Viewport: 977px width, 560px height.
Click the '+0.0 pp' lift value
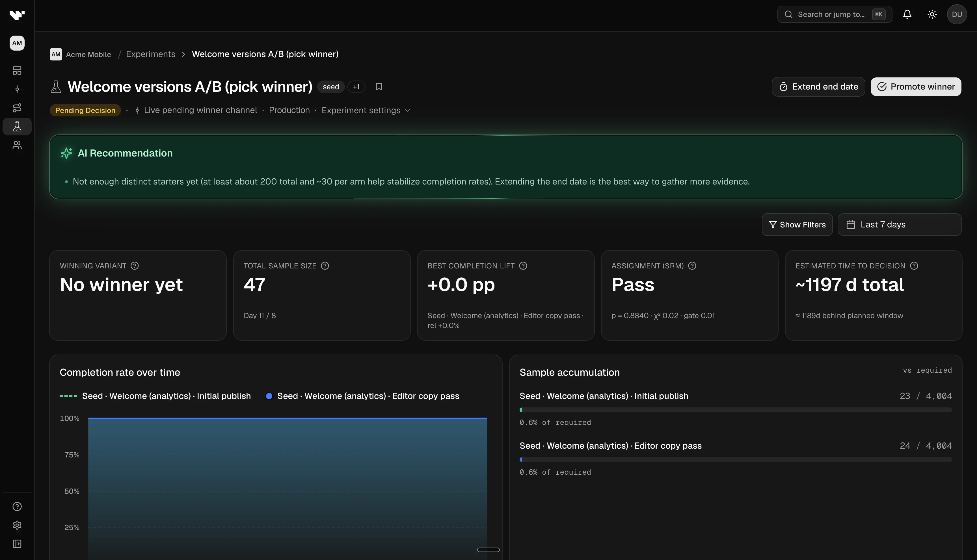(461, 285)
